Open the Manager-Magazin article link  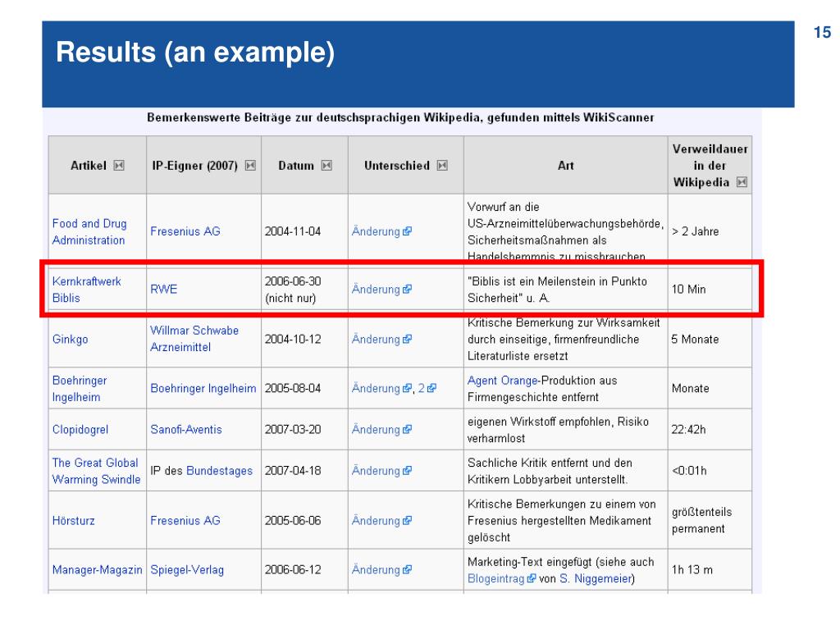point(98,570)
